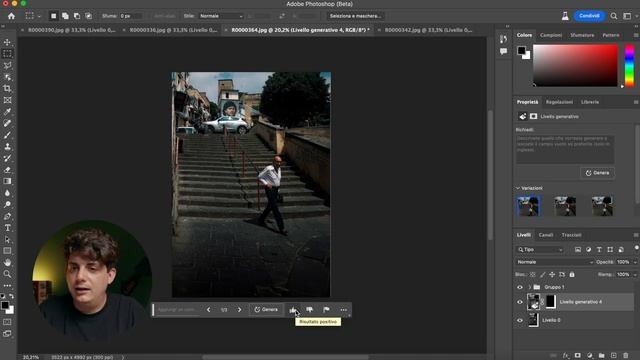Hide the Gruppo 1 layer group

(520, 287)
